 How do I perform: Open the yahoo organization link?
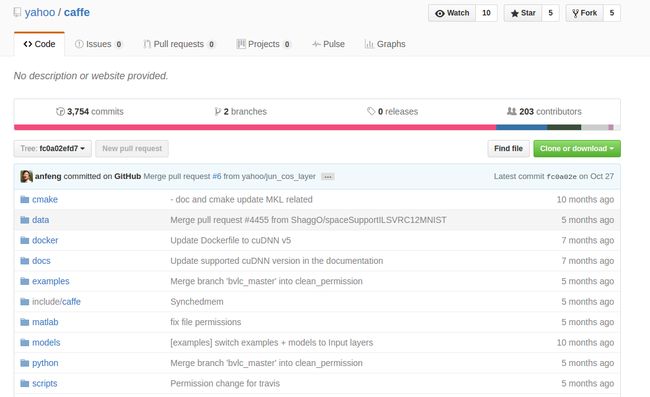(x=40, y=12)
